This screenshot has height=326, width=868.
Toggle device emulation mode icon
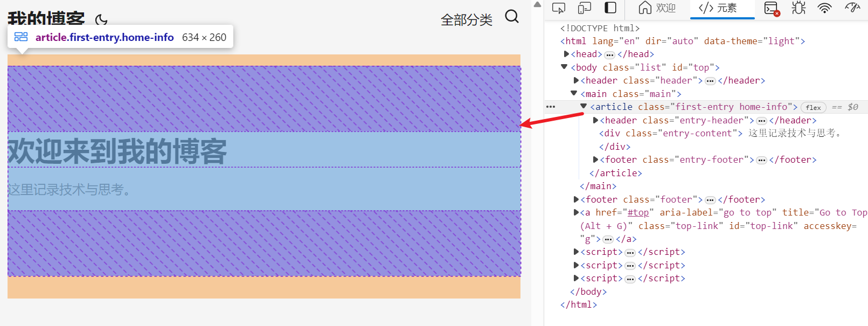coord(585,8)
